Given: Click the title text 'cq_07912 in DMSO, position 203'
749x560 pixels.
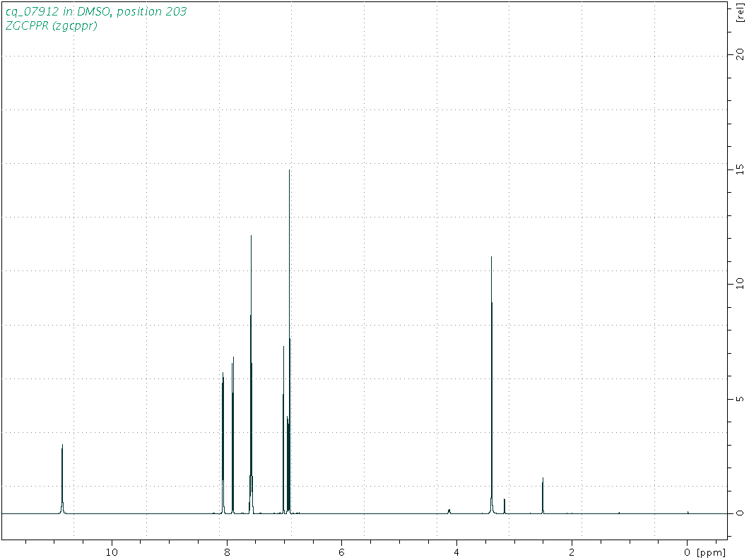Looking at the screenshot, I should (96, 11).
